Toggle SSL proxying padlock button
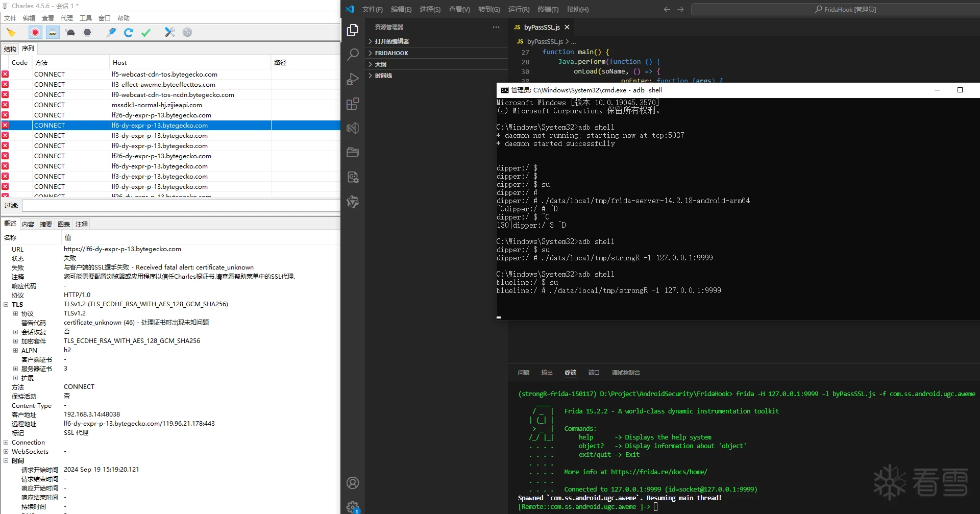980x514 pixels. click(x=52, y=33)
